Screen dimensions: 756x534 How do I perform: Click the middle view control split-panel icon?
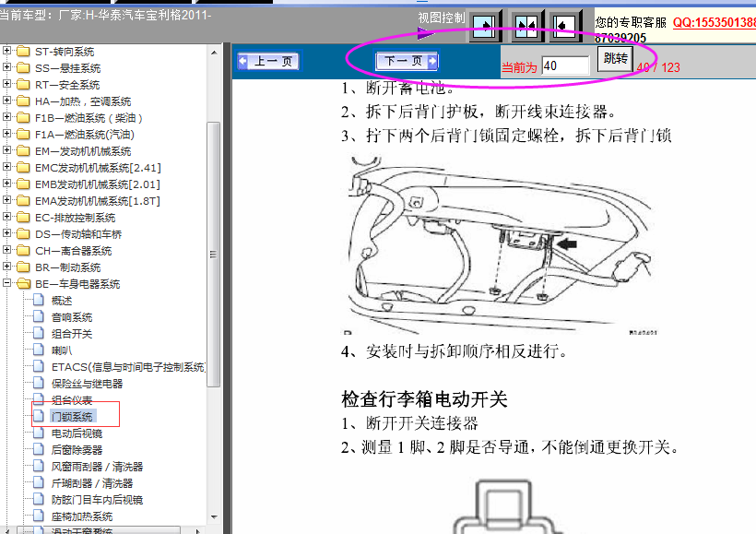coord(526,26)
